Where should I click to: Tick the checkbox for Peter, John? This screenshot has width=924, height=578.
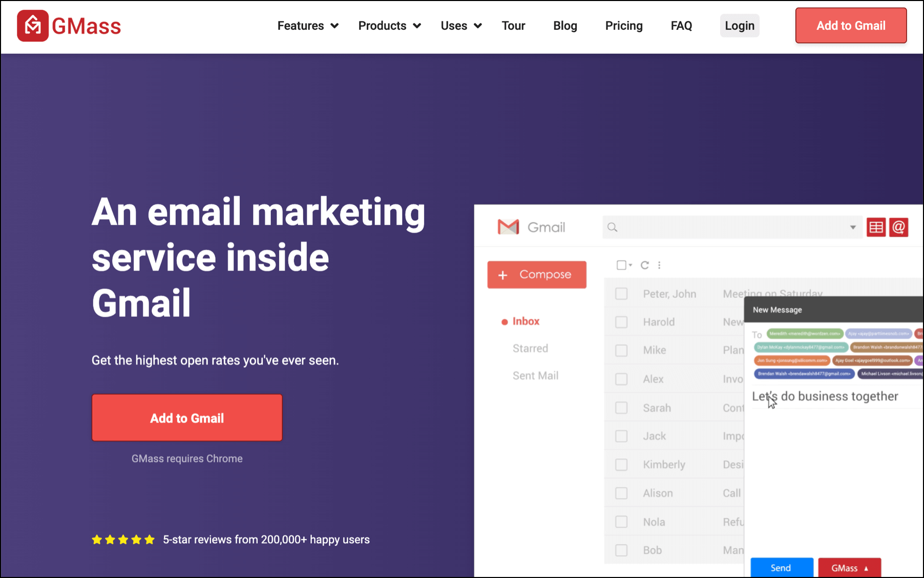coord(621,294)
